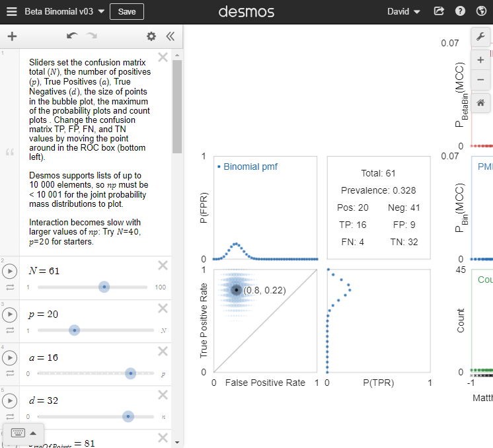Click the N slider maximum value 100
This screenshot has height=448, width=493.
pyautogui.click(x=161, y=287)
